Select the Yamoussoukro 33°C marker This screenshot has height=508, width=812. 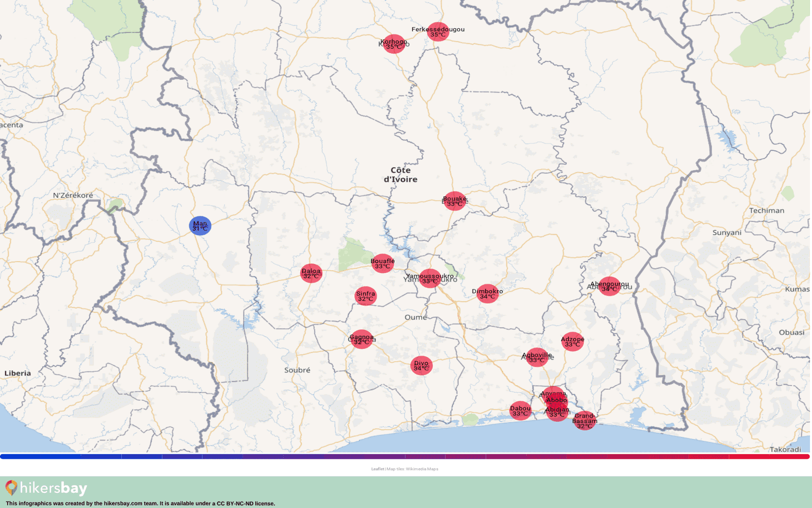pyautogui.click(x=430, y=278)
